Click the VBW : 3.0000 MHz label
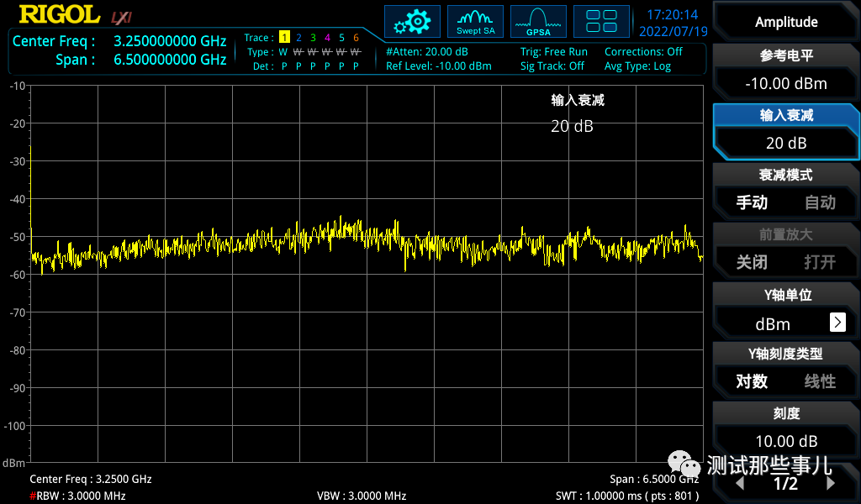The height and width of the screenshot is (504, 861). [362, 496]
